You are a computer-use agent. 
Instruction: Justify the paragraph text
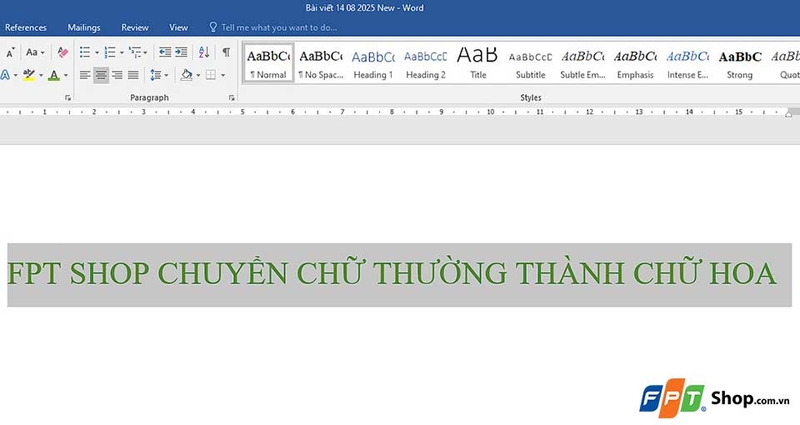(133, 75)
